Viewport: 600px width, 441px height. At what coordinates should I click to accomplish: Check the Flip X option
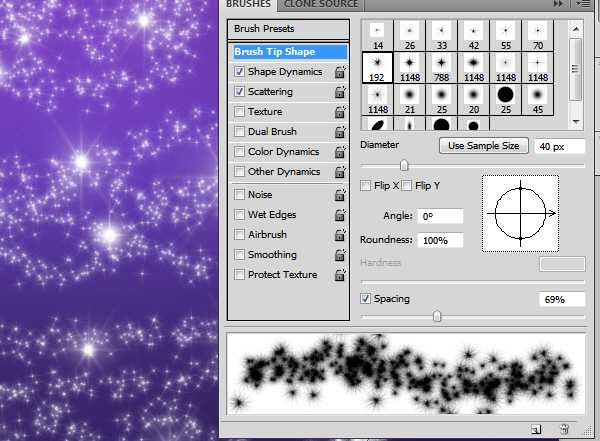click(x=366, y=186)
